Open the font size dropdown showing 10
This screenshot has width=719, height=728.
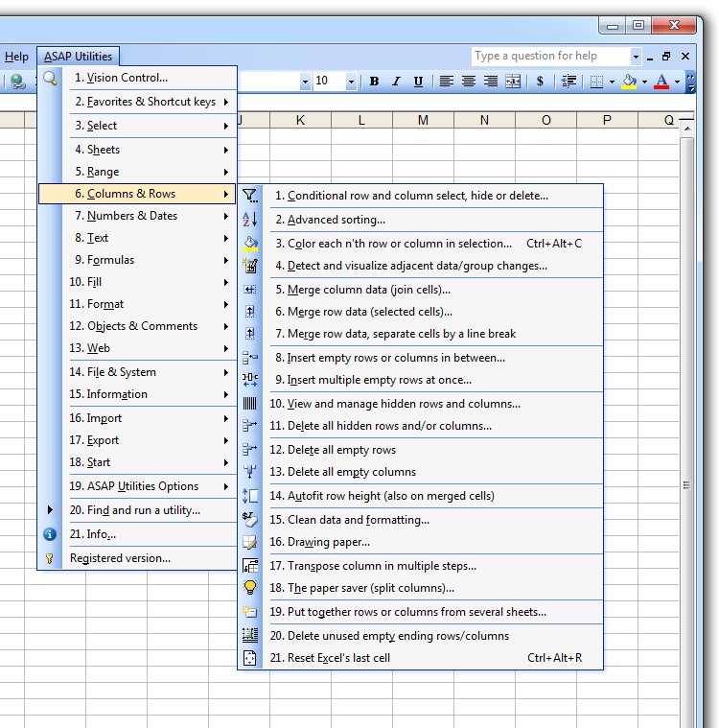pyautogui.click(x=351, y=82)
